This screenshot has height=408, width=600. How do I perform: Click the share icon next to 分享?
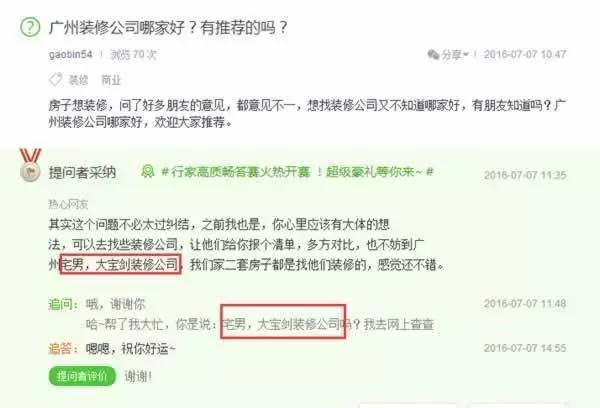[433, 54]
